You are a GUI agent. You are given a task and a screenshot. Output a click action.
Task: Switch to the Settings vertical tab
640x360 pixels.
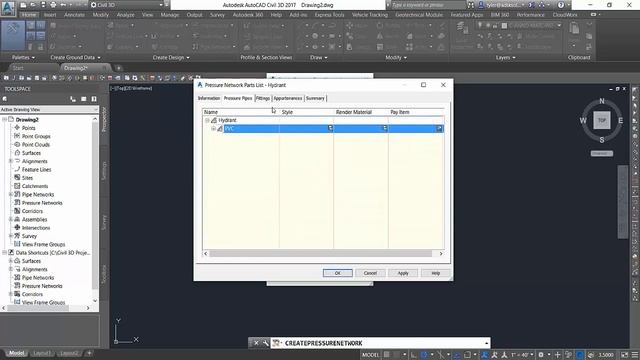click(104, 171)
